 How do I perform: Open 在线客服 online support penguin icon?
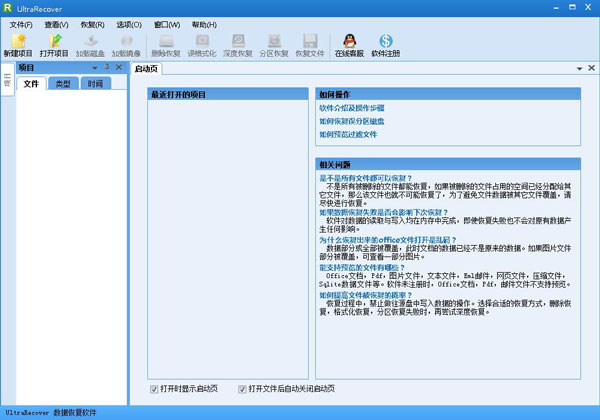[x=347, y=41]
